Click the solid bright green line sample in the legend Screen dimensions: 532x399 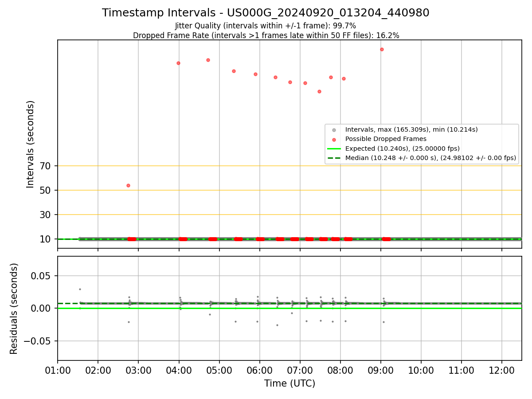pos(334,149)
